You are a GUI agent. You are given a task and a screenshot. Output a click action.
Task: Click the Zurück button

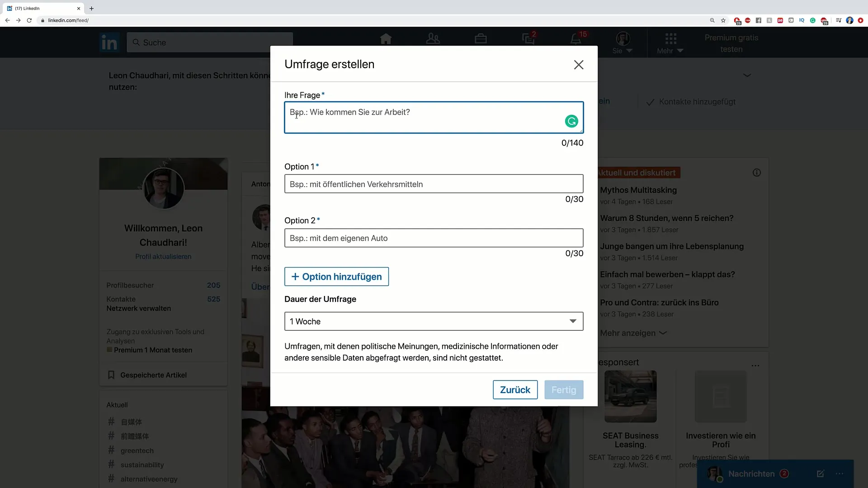515,390
